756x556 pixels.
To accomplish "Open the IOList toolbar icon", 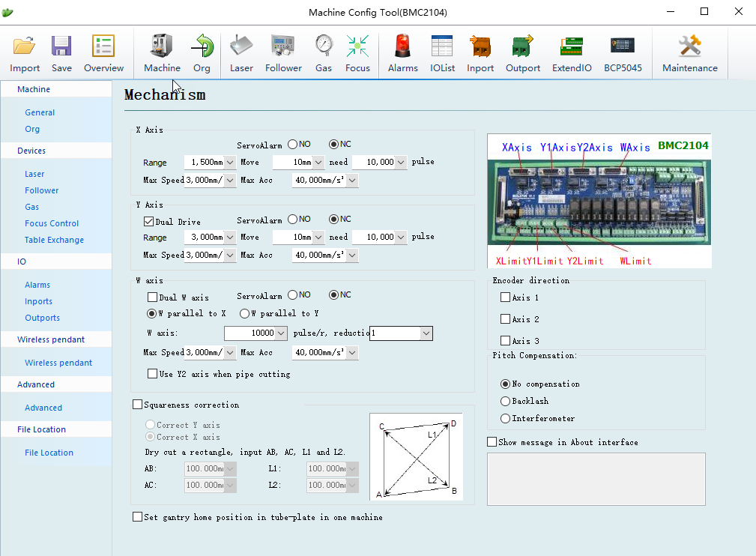I will click(442, 46).
